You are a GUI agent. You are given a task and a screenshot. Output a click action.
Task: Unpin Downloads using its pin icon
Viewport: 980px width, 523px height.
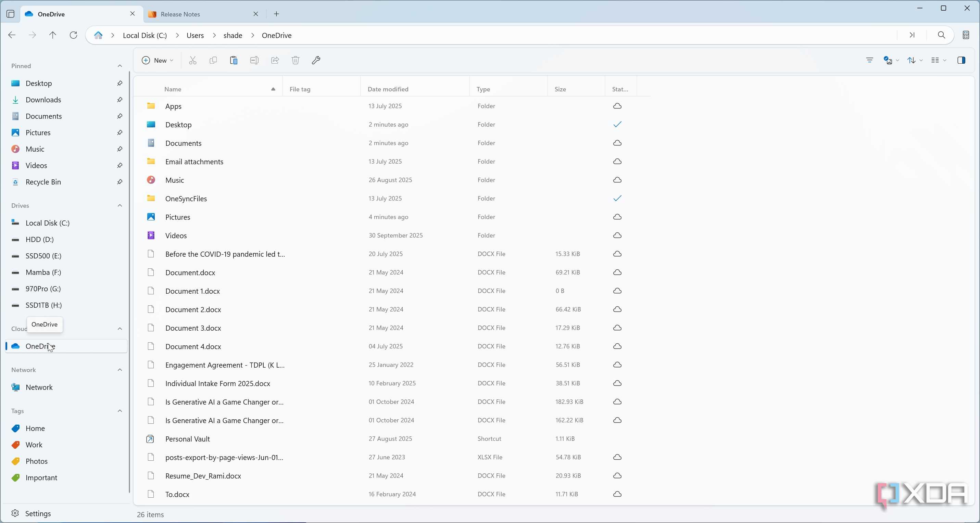tap(120, 100)
